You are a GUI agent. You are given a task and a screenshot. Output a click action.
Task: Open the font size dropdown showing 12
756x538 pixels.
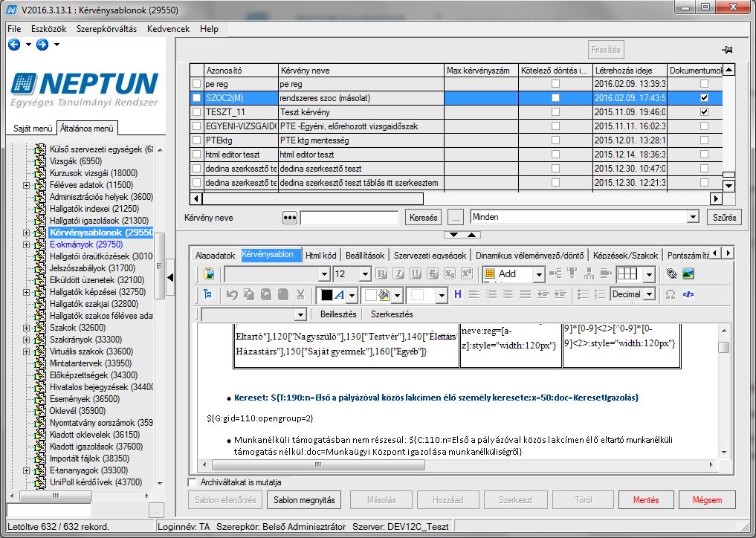[x=365, y=274]
